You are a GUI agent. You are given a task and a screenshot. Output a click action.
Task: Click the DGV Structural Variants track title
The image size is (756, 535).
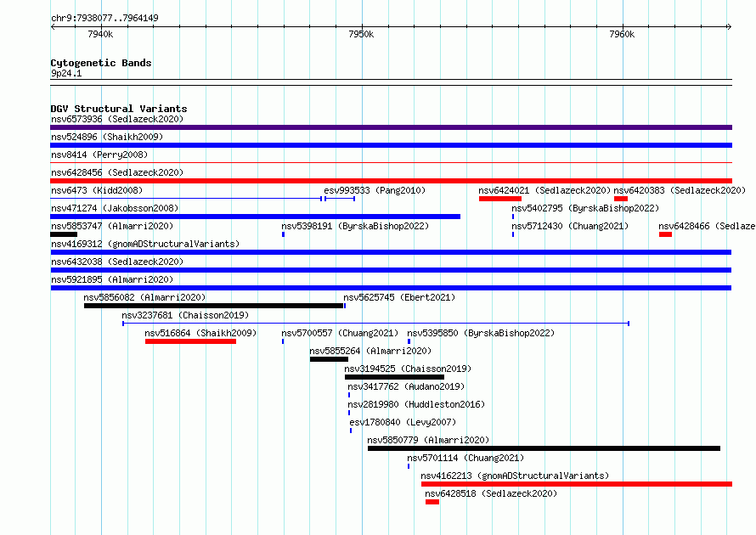pos(119,109)
